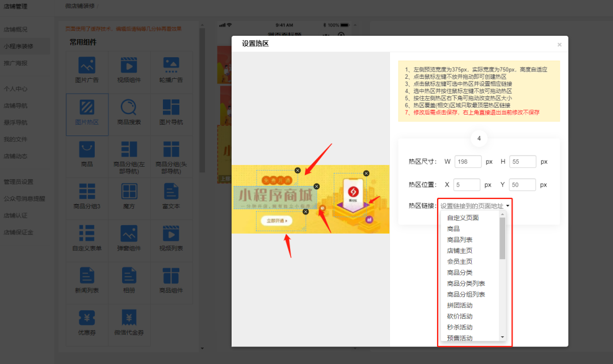Select the 商品分组(左部导航) component icon
Screen dimensions: 613x364
coord(129,149)
